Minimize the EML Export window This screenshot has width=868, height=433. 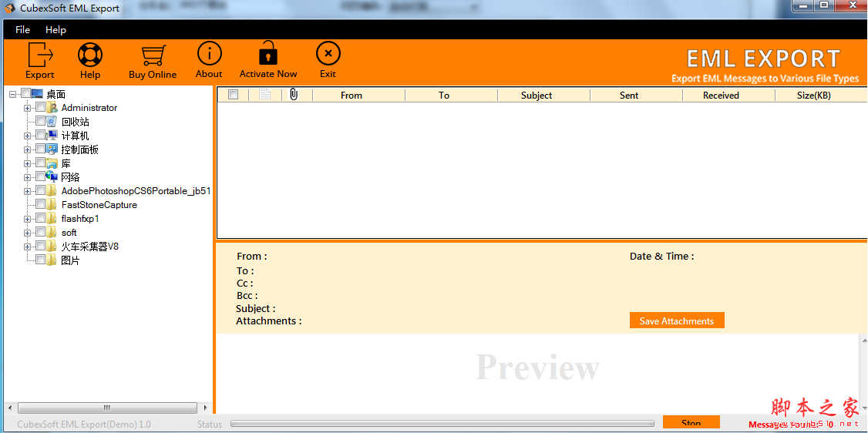(804, 5)
